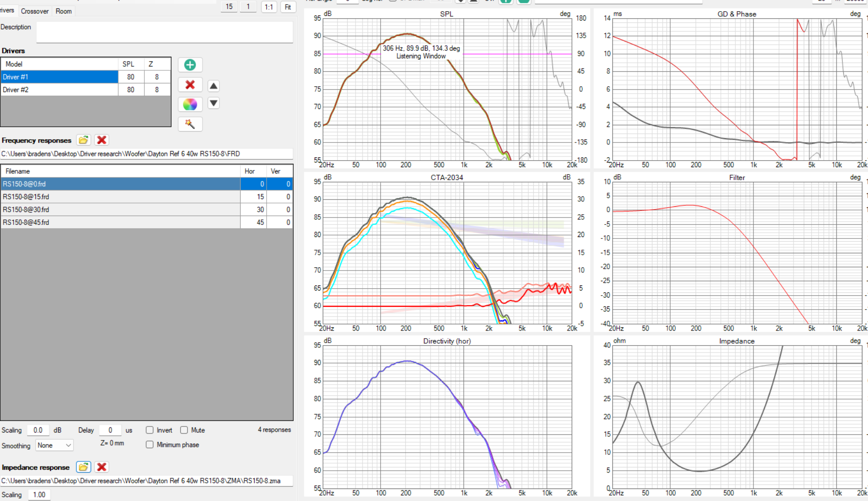Switch to the Room tab
The width and height of the screenshot is (868, 501).
pyautogui.click(x=64, y=11)
